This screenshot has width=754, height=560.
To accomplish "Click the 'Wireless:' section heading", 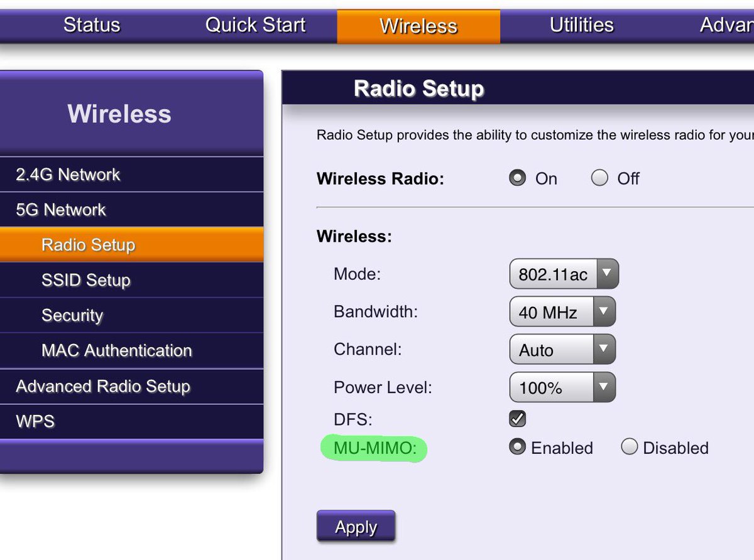I will click(354, 237).
